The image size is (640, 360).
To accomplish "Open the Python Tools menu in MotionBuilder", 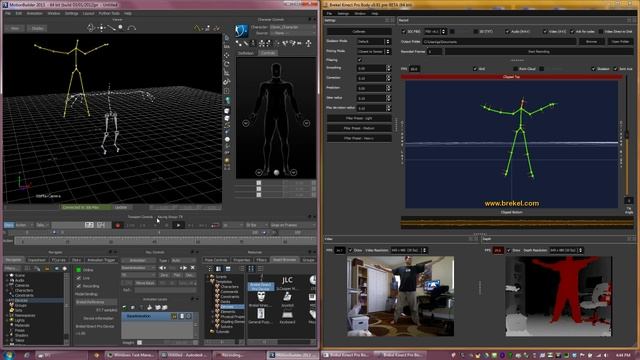I will click(x=109, y=13).
